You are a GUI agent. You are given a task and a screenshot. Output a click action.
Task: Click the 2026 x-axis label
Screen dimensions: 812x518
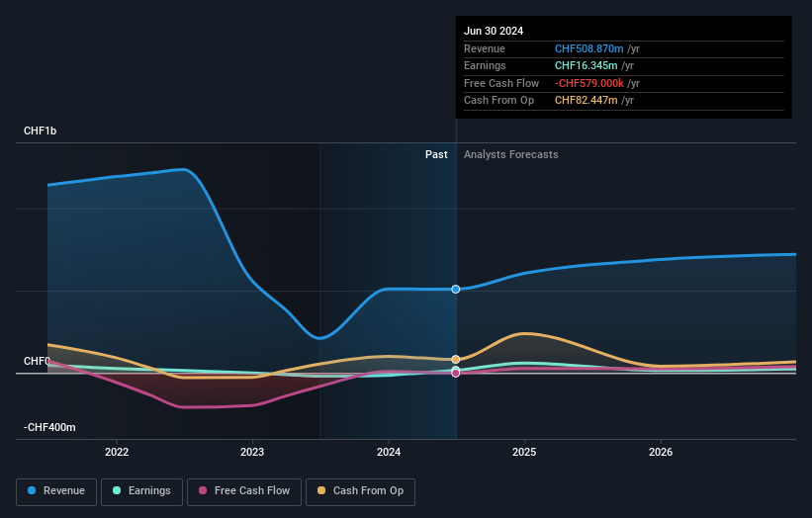661,452
